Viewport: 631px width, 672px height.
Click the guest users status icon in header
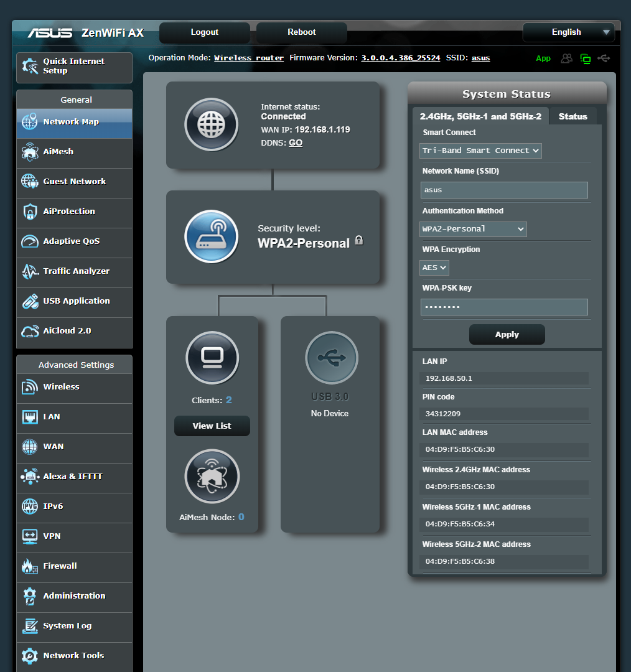click(x=567, y=58)
